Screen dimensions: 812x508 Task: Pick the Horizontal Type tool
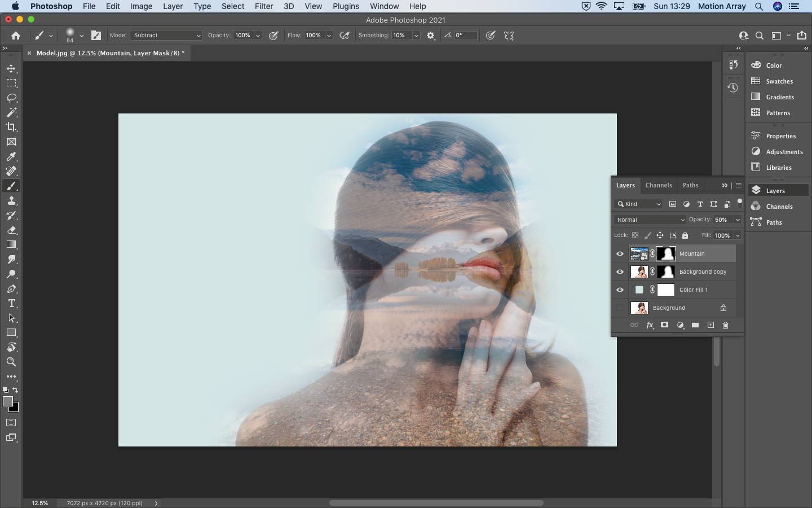coord(11,303)
